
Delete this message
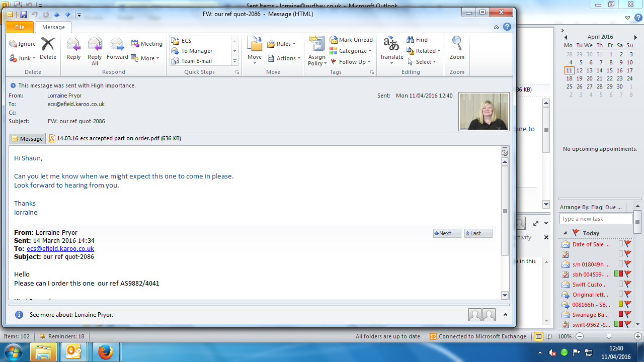click(48, 49)
